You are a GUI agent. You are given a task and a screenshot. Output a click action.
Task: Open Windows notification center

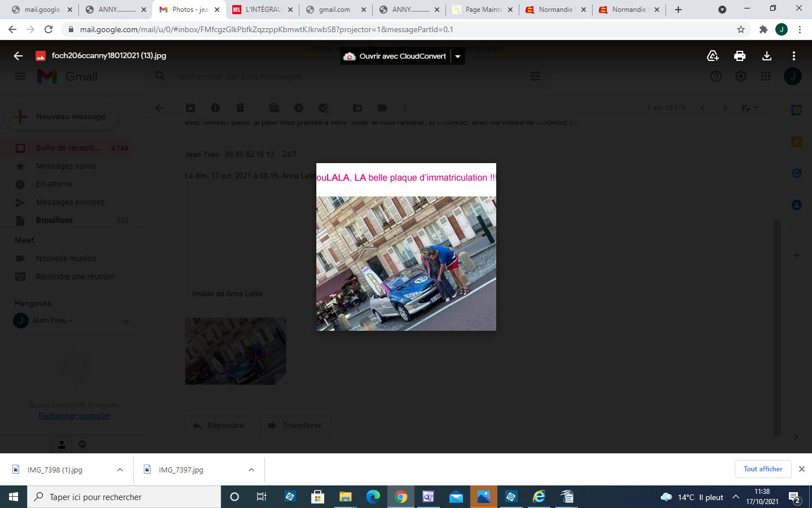[795, 497]
